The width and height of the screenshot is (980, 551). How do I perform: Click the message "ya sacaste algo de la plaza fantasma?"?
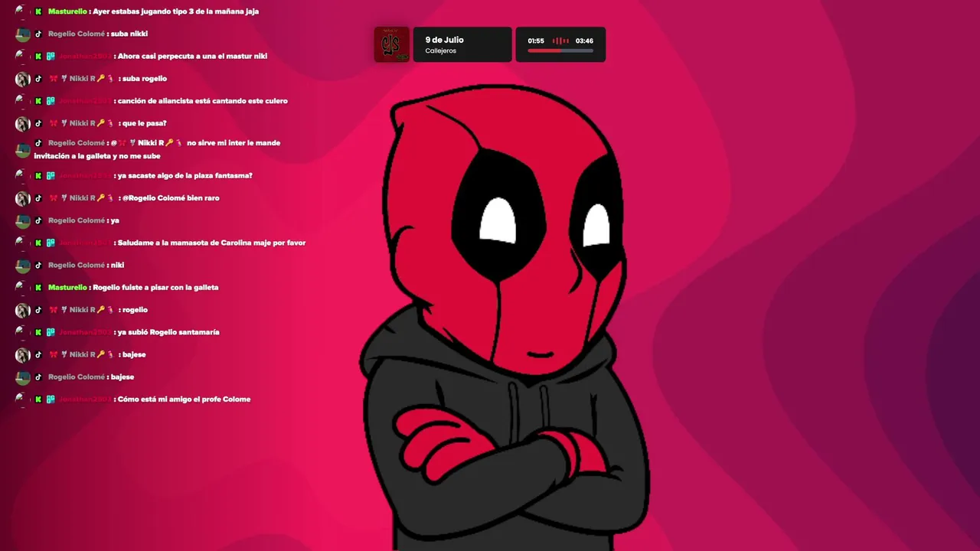click(x=185, y=175)
